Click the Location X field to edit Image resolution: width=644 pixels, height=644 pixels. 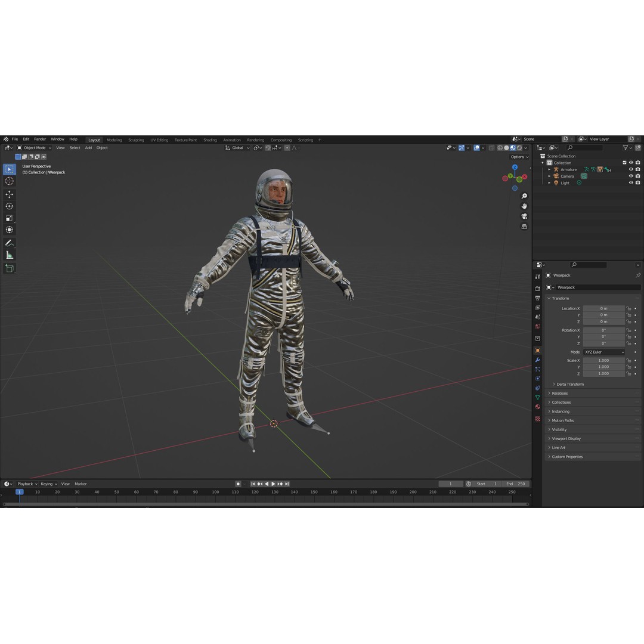604,308
